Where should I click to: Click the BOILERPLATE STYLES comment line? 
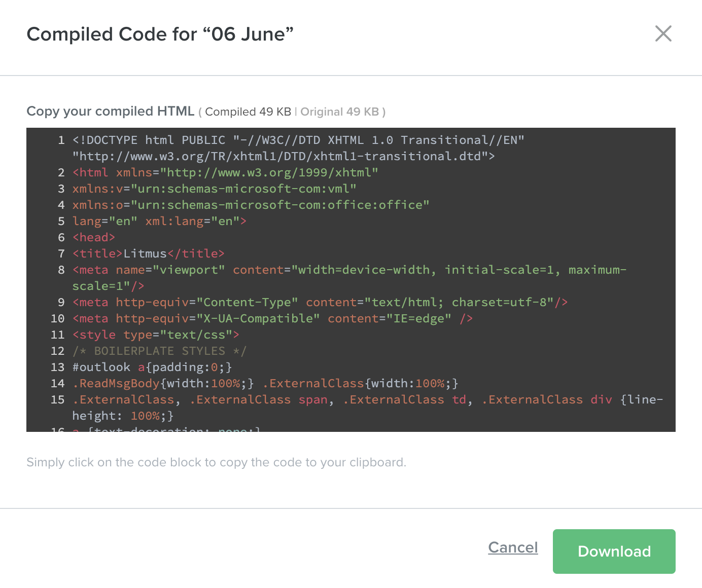pyautogui.click(x=159, y=351)
